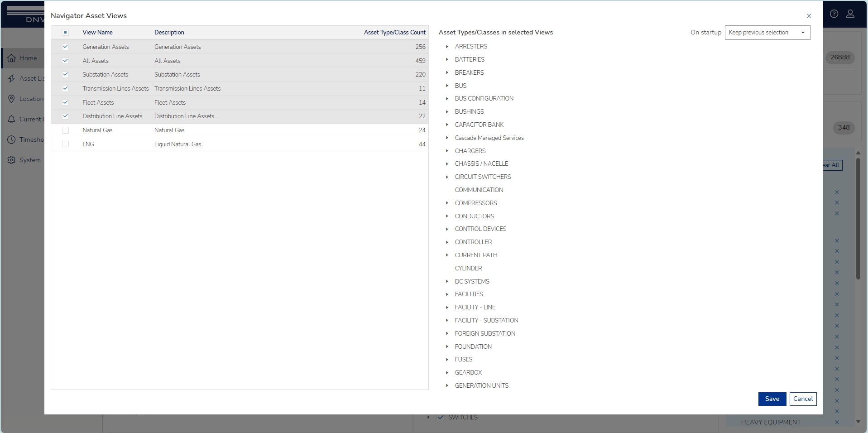Toggle the select-all header checkbox
Viewport: 868px width, 433px height.
[x=66, y=33]
